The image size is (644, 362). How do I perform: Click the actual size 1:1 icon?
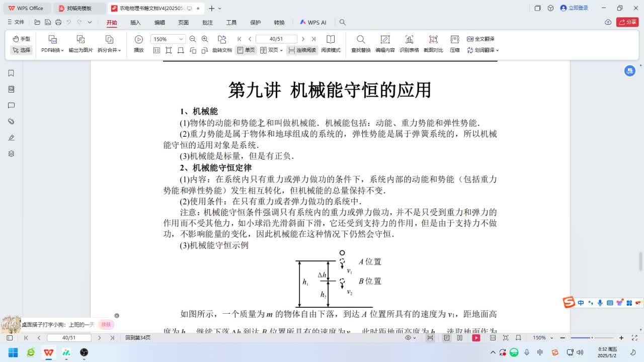coord(156,50)
